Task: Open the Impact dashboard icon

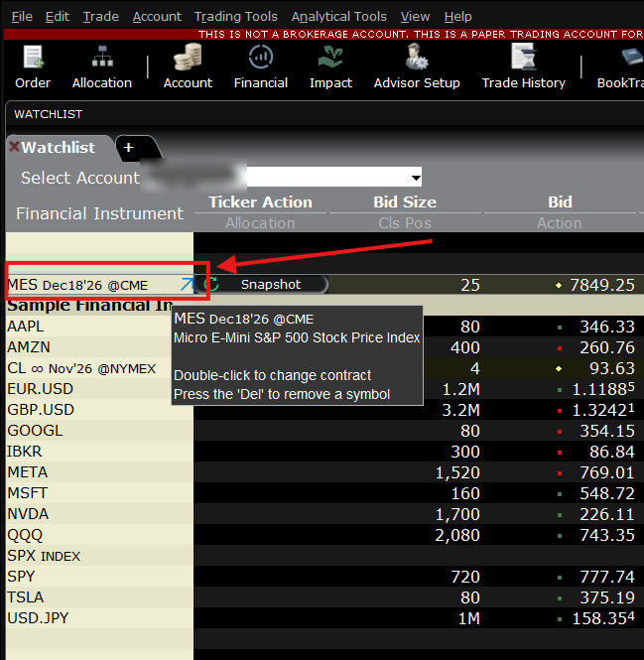Action: [x=330, y=66]
